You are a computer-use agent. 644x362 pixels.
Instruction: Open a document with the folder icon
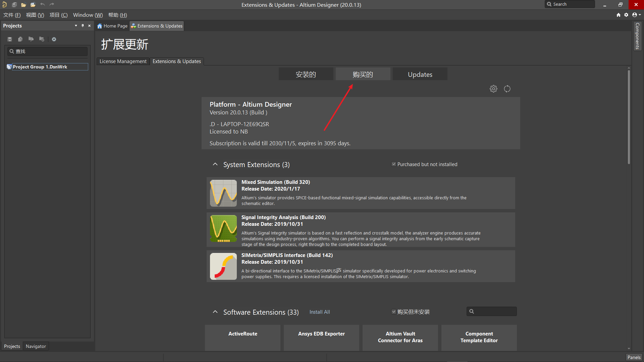pyautogui.click(x=23, y=5)
